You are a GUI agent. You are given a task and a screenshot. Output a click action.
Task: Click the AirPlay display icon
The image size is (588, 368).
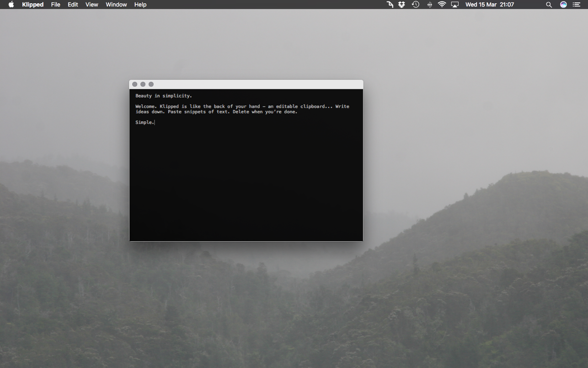pos(454,5)
